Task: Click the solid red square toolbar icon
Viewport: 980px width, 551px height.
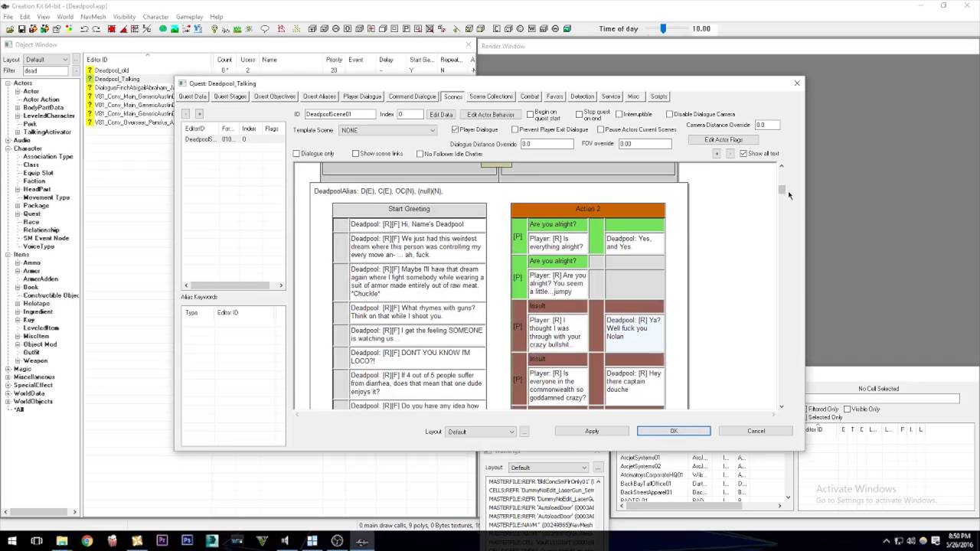Action: (111, 29)
